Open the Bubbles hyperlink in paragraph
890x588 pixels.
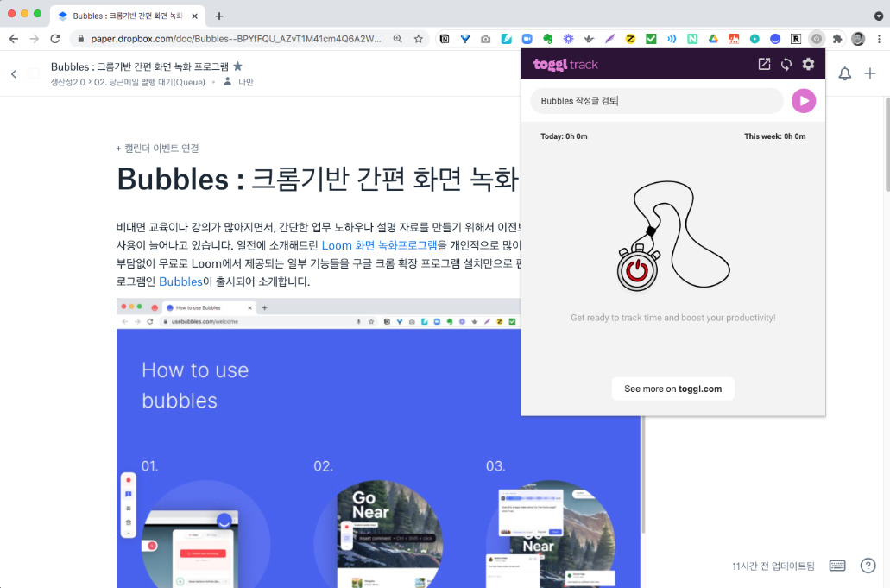point(180,281)
